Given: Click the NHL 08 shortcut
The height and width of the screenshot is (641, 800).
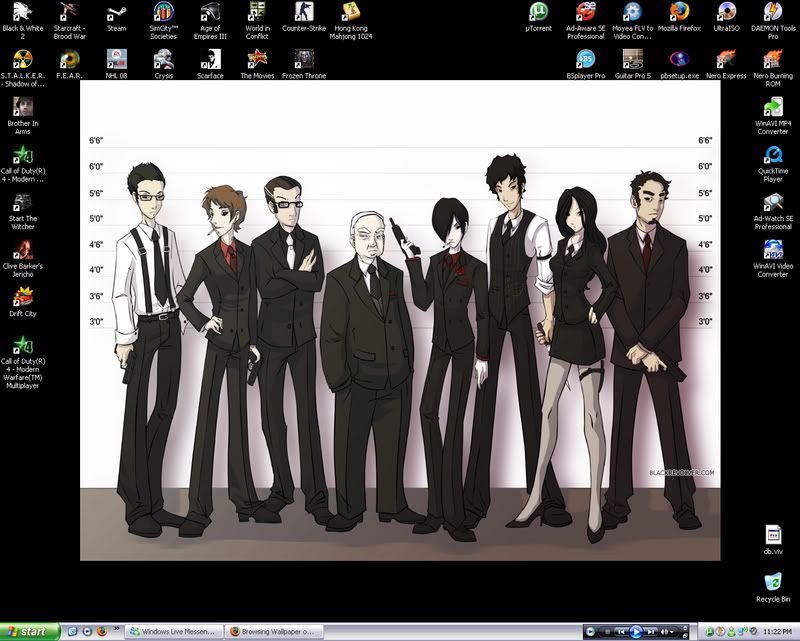Looking at the screenshot, I should pos(116,64).
